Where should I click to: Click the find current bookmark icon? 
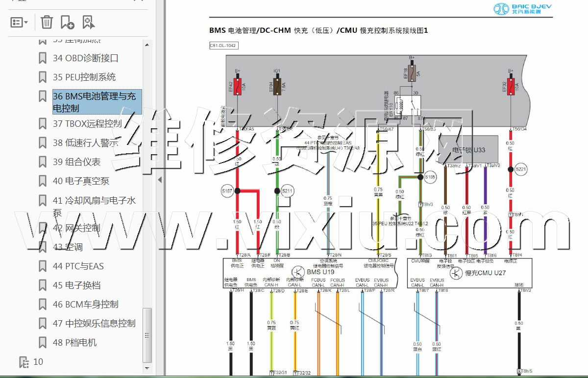[89, 22]
